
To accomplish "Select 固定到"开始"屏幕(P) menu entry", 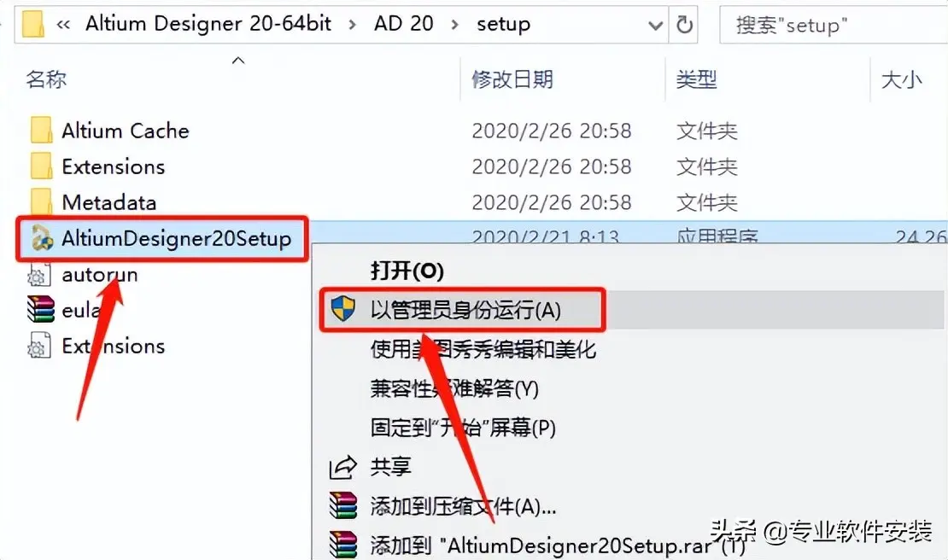I will point(463,428).
